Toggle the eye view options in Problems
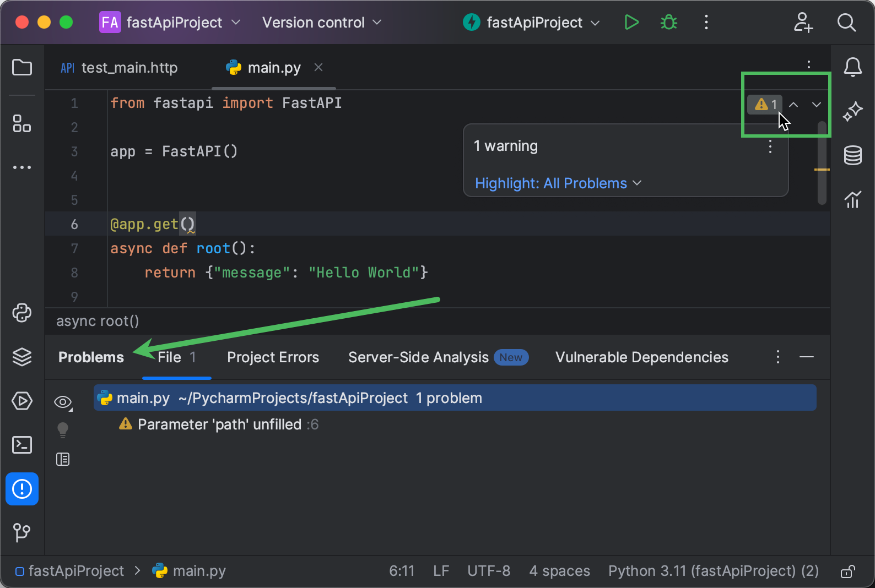This screenshot has height=588, width=875. [63, 402]
